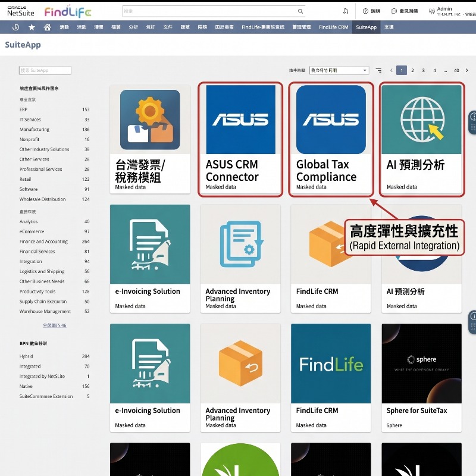The image size is (476, 476).
Task: Open Global Tax Compliance ASUS logo
Action: tap(331, 120)
